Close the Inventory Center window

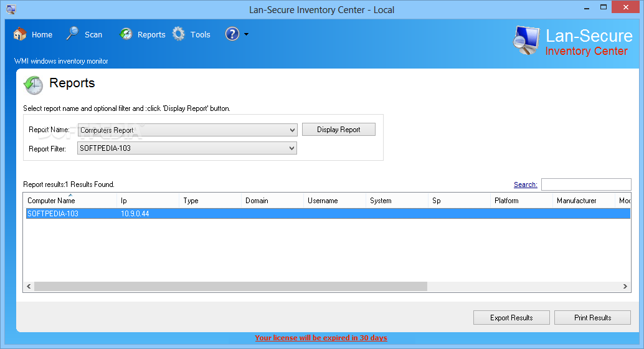point(626,7)
